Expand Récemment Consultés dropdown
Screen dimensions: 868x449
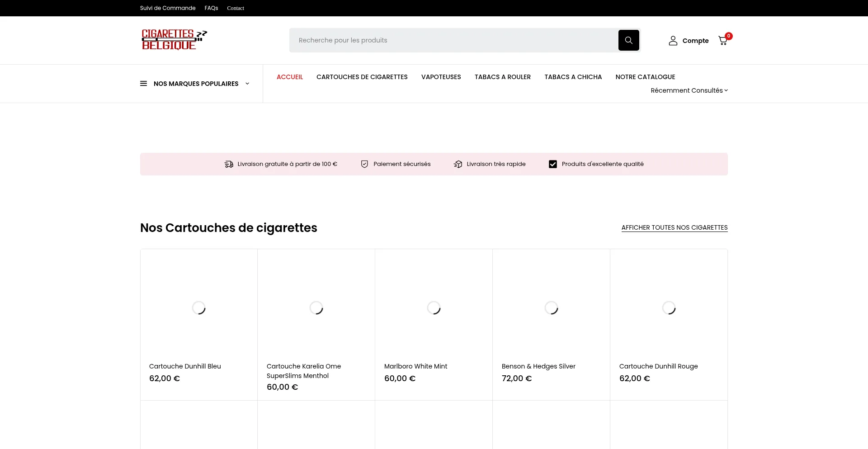[x=689, y=90]
